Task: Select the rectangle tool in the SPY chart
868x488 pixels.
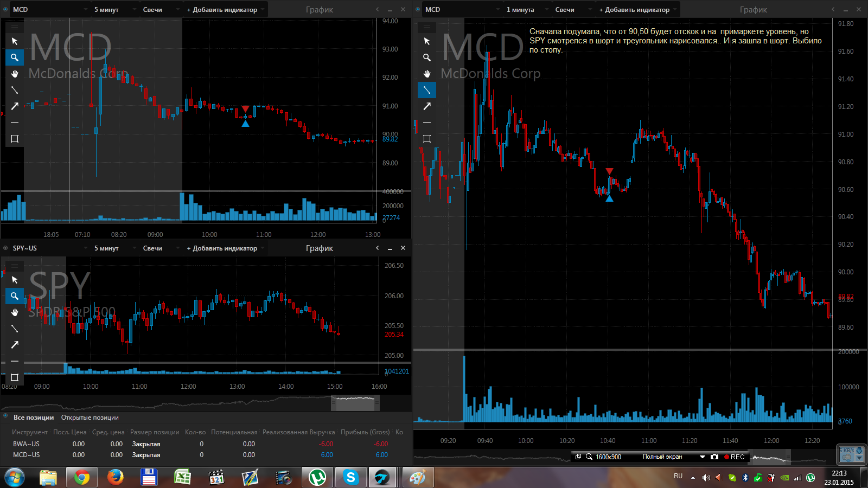Action: coord(15,377)
